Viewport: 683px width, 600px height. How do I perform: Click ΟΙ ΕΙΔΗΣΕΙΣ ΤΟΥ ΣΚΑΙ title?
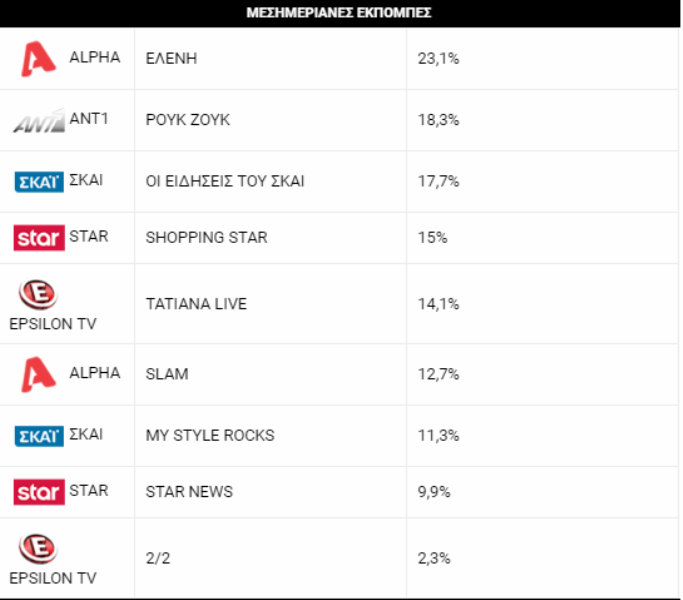(225, 181)
